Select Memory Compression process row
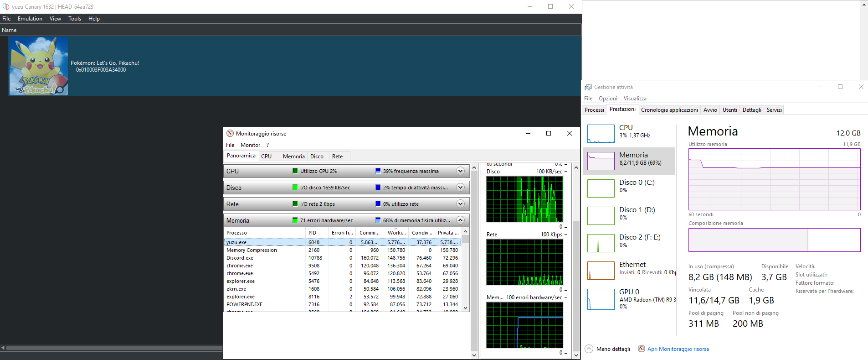Viewport: 868px width, 360px height. [x=343, y=250]
